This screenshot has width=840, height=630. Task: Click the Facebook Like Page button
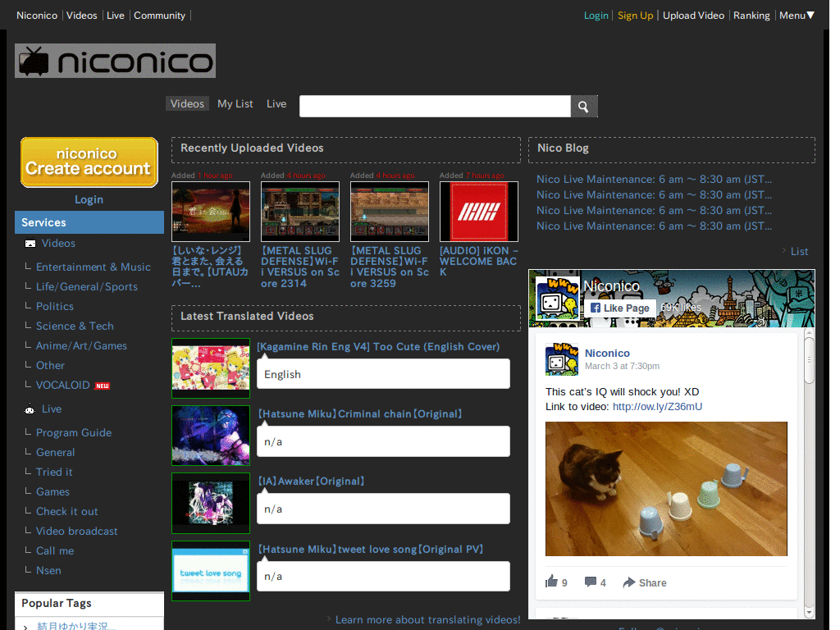click(x=620, y=308)
